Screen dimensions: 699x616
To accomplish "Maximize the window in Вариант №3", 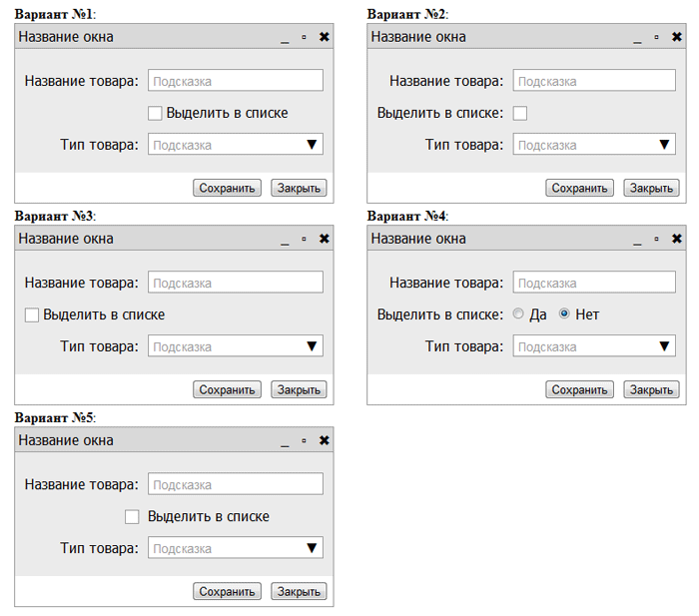I will click(x=304, y=239).
